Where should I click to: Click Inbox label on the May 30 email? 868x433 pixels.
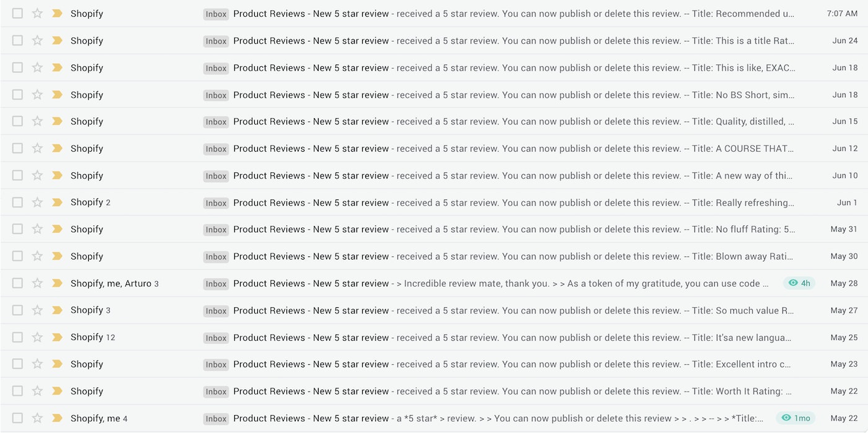coord(216,256)
